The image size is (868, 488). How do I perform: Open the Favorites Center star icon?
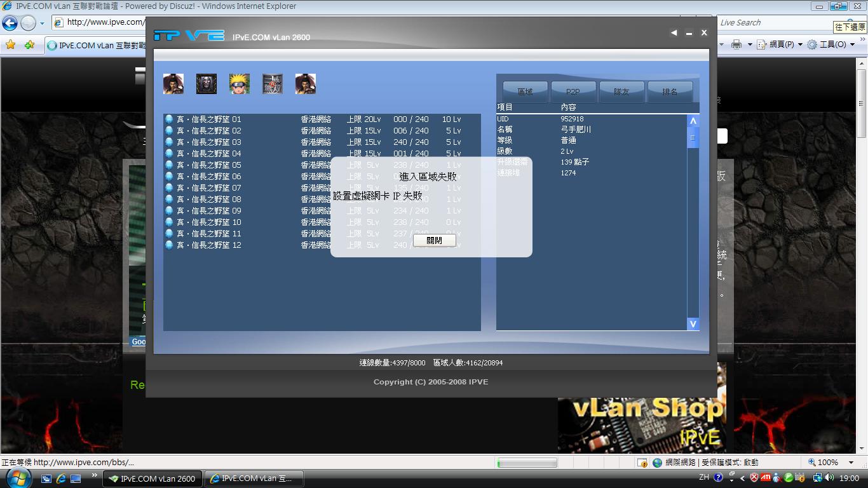coord(10,45)
